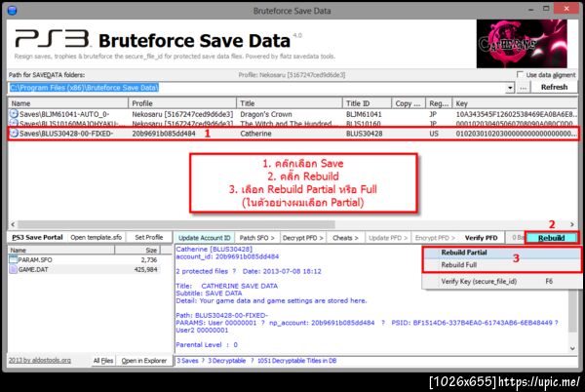585x392 pixels.
Task: Click the 3 Saves status bar text
Action: (187, 360)
